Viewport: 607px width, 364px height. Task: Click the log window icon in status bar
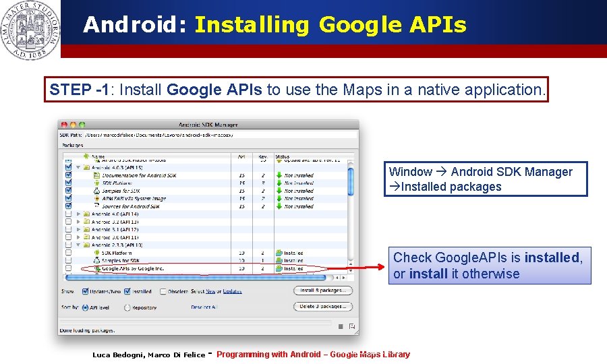(x=352, y=326)
